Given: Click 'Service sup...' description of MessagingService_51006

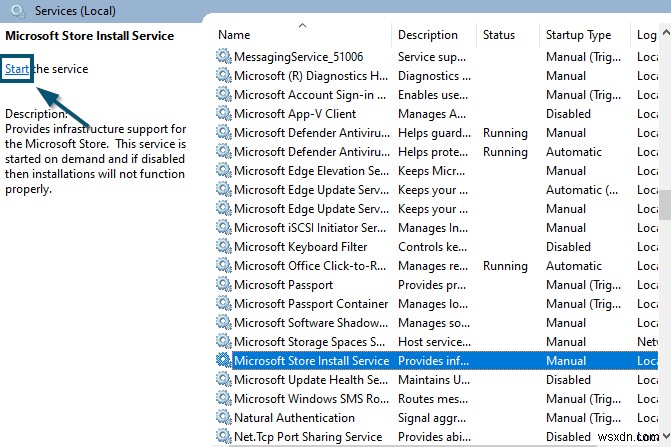Looking at the screenshot, I should pyautogui.click(x=432, y=56).
